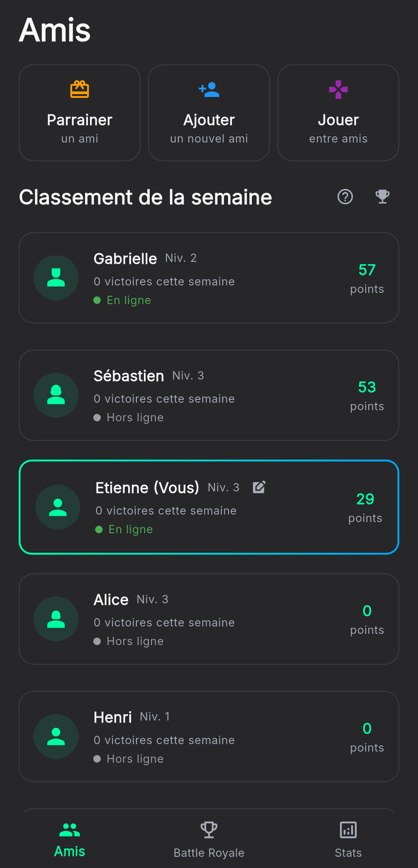
Task: Click the gift icon for Parrainer
Action: (80, 89)
